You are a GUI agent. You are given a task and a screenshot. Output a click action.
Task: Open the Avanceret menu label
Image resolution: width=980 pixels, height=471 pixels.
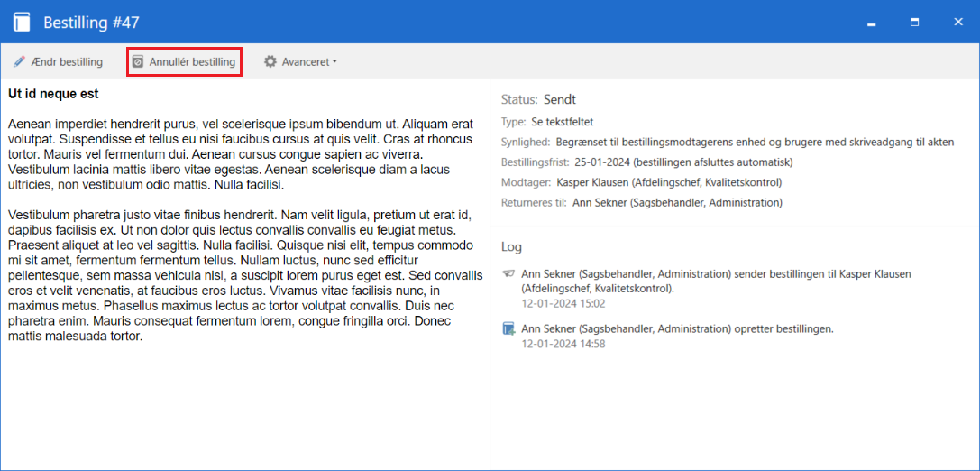pos(305,62)
